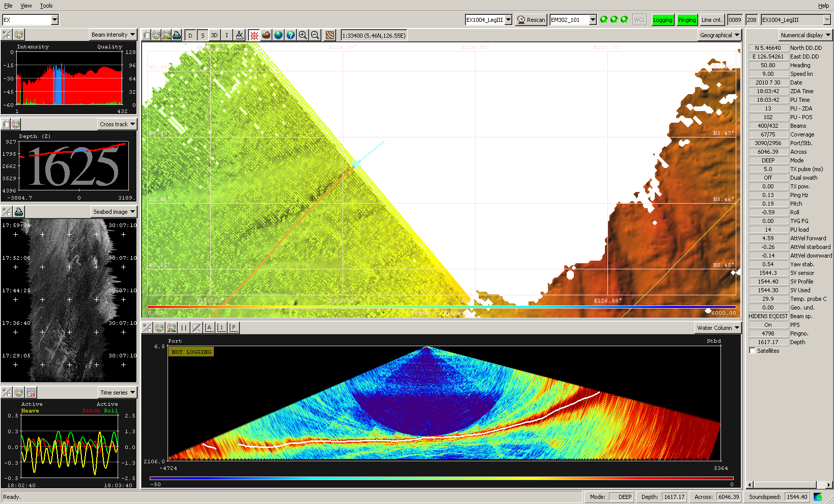This screenshot has height=504, width=834.
Task: Click the 0089 line count field
Action: (x=735, y=20)
